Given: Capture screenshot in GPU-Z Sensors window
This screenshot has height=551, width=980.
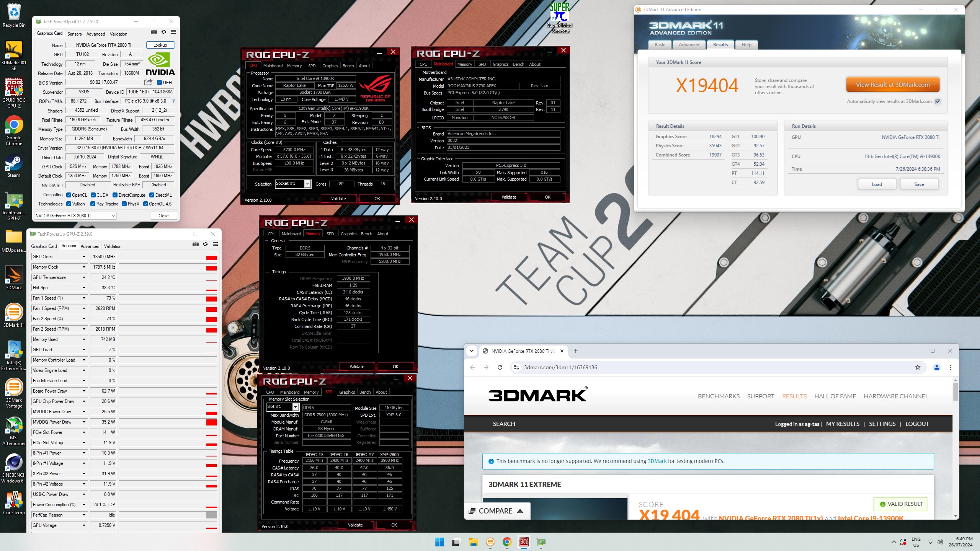Looking at the screenshot, I should [x=196, y=244].
